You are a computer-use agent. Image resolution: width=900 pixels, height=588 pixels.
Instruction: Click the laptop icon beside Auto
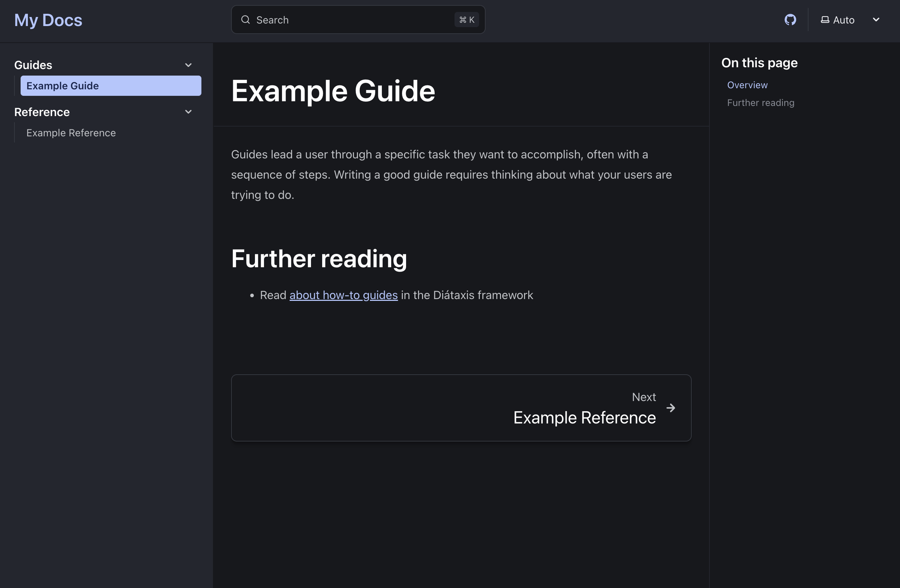[825, 20]
